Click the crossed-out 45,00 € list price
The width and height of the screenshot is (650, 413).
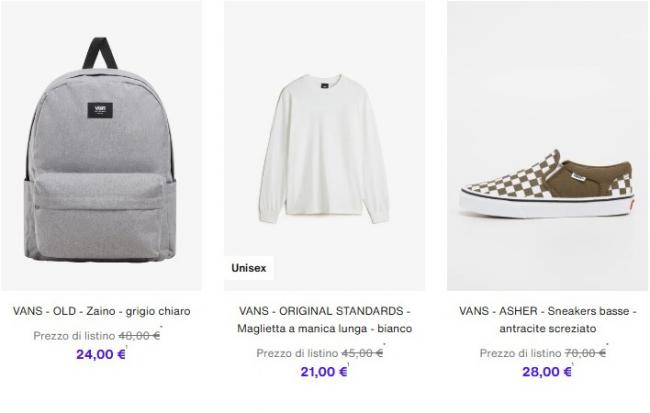pyautogui.click(x=362, y=353)
